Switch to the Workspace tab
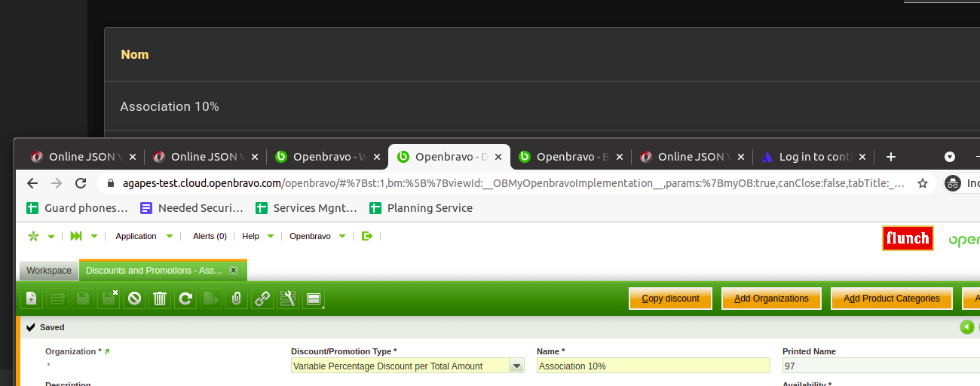This screenshot has height=386, width=980. 48,271
